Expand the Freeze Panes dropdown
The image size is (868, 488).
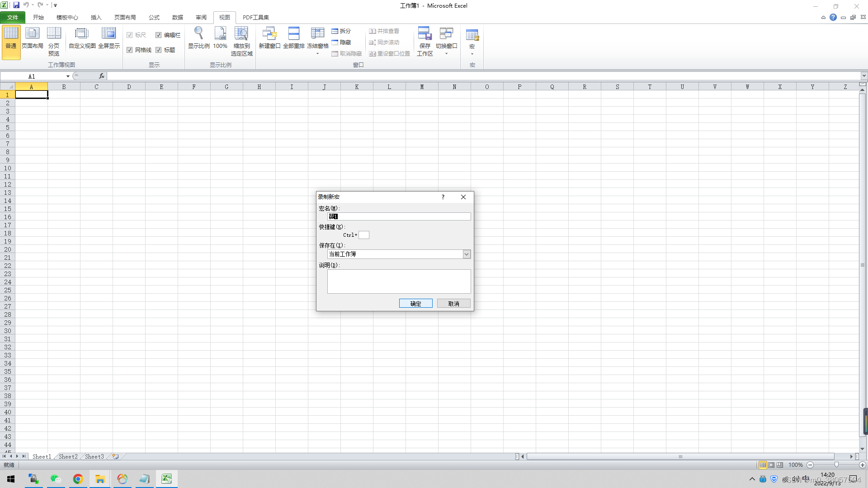tap(317, 54)
